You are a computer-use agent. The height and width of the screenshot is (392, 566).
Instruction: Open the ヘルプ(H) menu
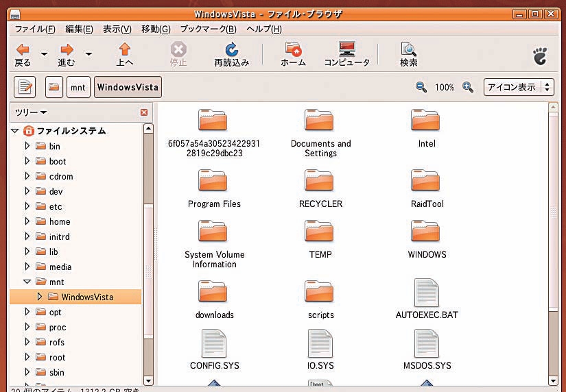coord(264,29)
